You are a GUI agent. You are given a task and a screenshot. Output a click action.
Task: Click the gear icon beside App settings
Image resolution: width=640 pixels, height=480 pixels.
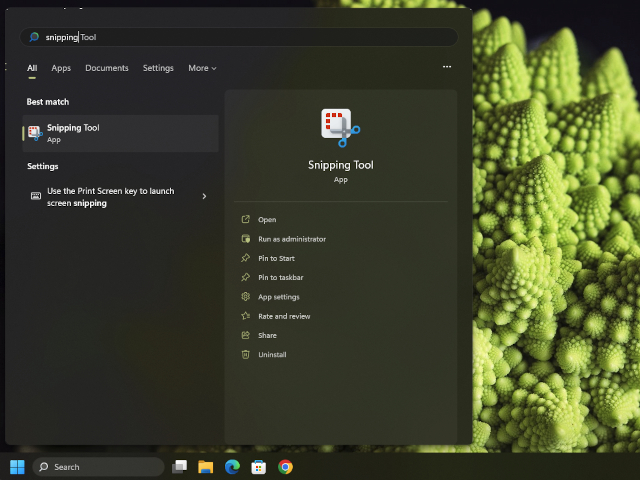pyautogui.click(x=245, y=296)
